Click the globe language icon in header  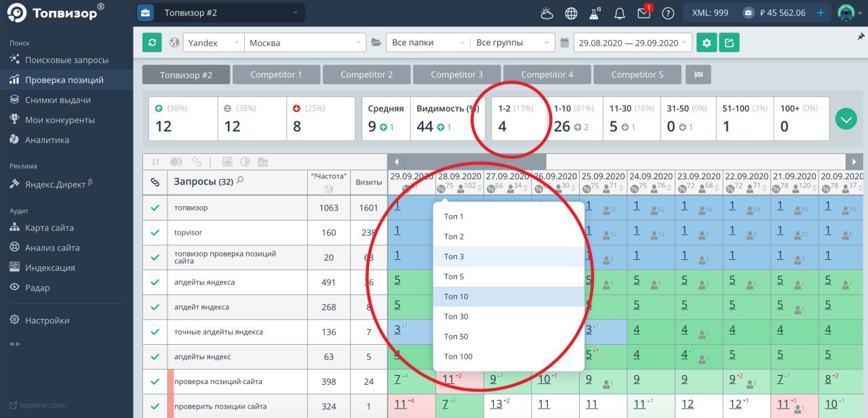tap(572, 13)
